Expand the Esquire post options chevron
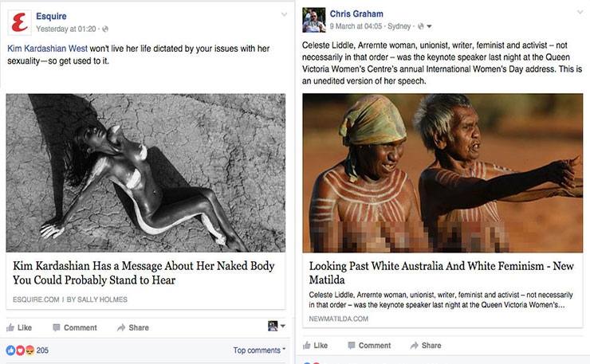Image resolution: width=590 pixels, height=364 pixels. (284, 14)
